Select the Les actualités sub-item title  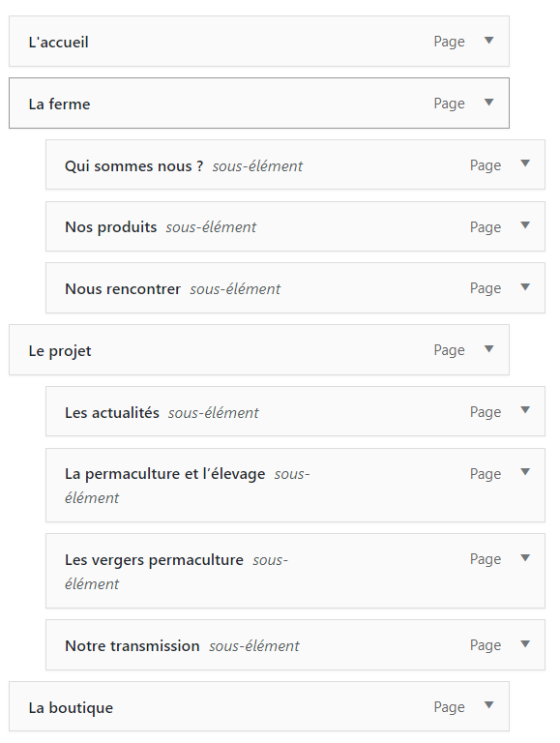[x=112, y=413]
